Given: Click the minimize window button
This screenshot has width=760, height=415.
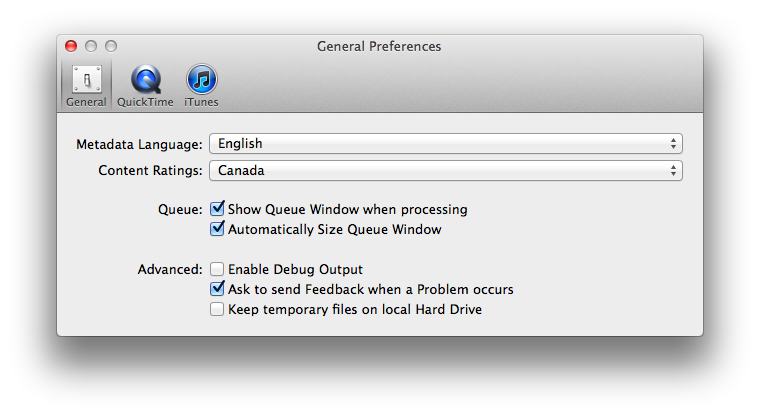Looking at the screenshot, I should coord(91,46).
